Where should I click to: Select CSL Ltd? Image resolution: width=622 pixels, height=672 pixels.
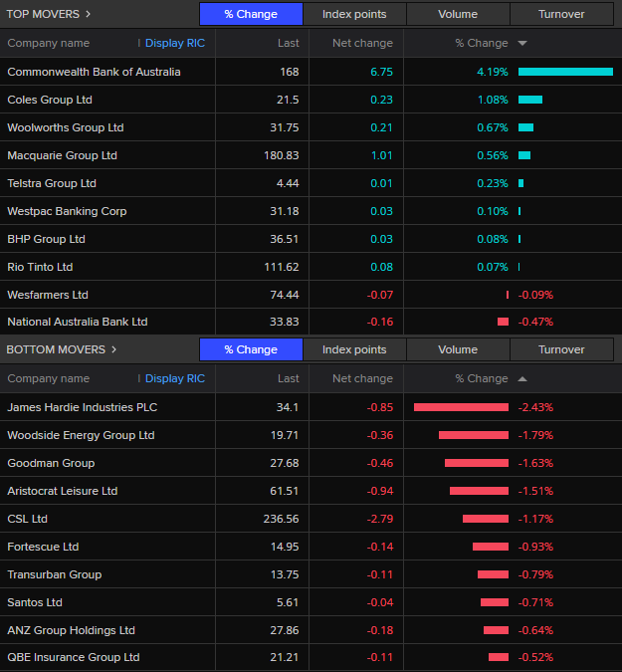28,519
